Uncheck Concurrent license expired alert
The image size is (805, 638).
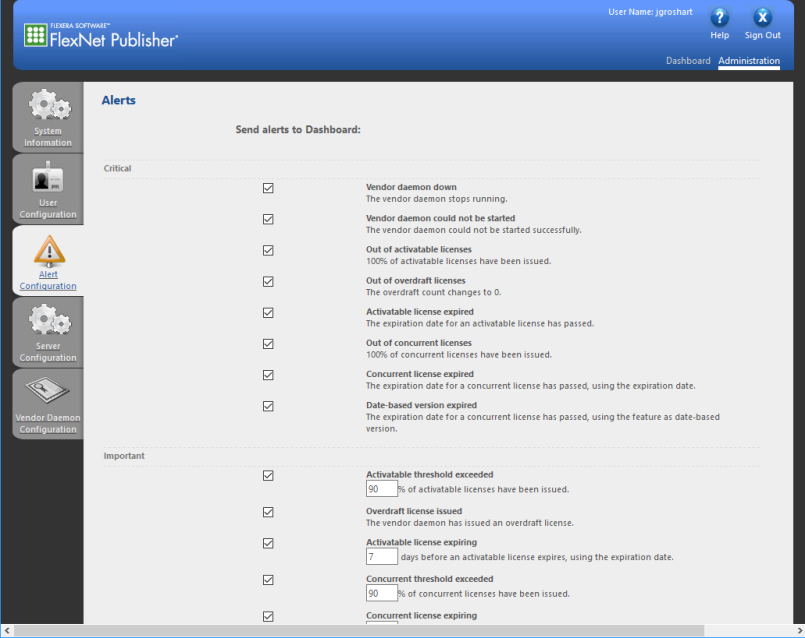click(268, 375)
